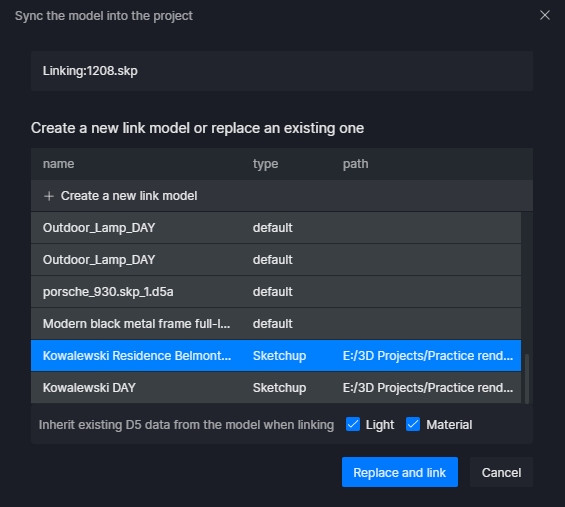The width and height of the screenshot is (565, 507).
Task: Click the plus icon beside Create a new link model
Action: coord(49,196)
